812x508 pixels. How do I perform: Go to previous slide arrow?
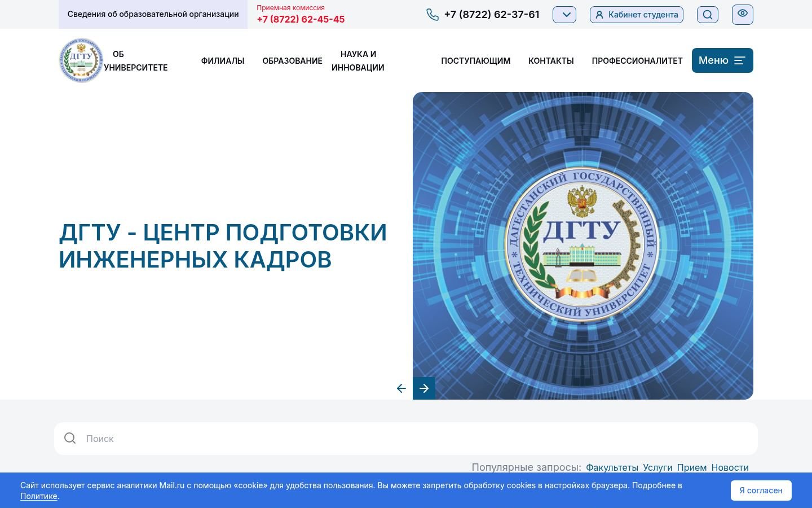point(401,388)
